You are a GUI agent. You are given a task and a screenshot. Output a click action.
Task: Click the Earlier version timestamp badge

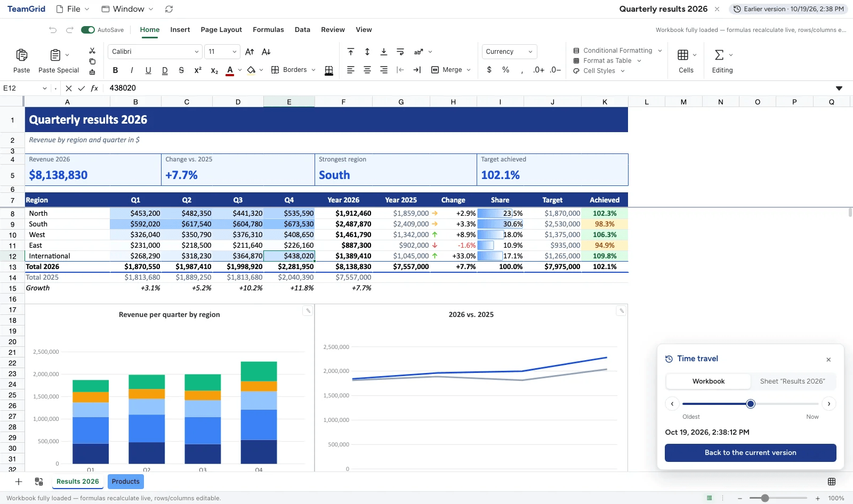pyautogui.click(x=788, y=9)
